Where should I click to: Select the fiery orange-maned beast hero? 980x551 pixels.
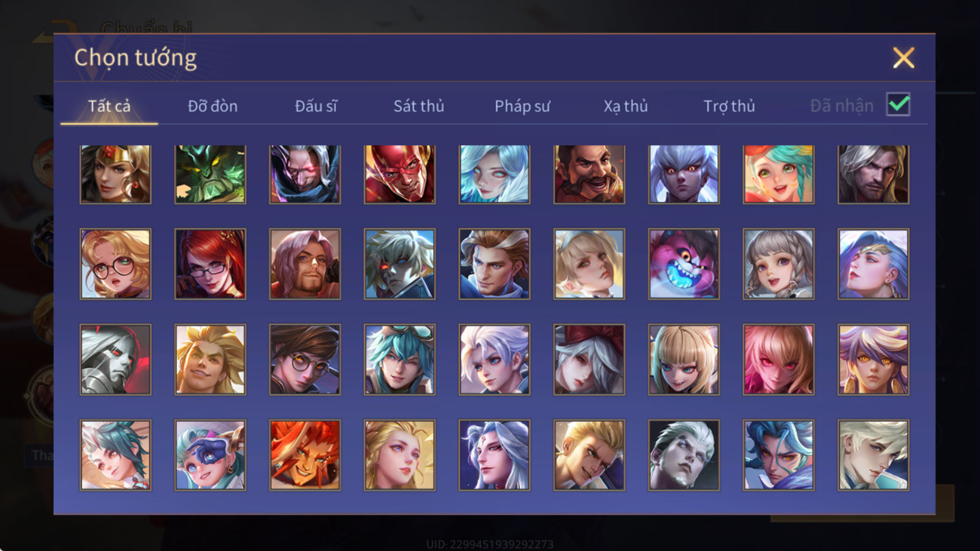pos(305,455)
